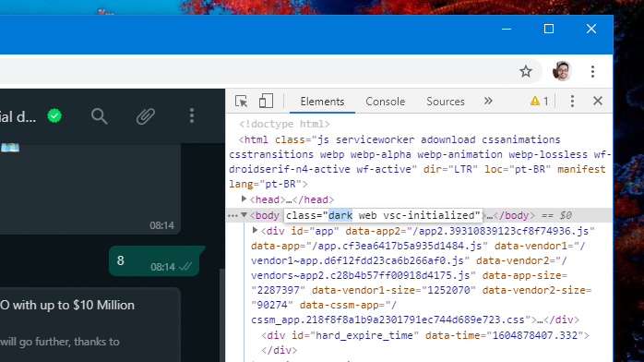Viewport: 644px width, 362px height.
Task: Open the chat options menu
Action: coord(191,115)
